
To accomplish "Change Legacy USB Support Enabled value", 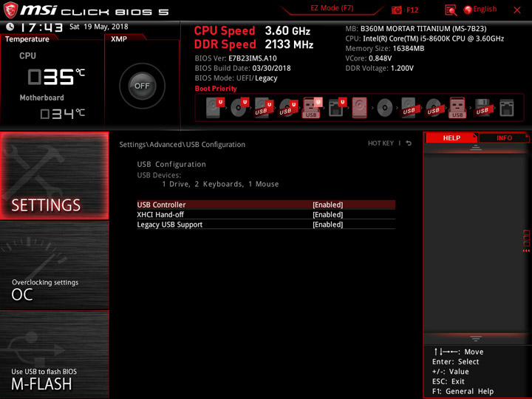I will [x=328, y=225].
